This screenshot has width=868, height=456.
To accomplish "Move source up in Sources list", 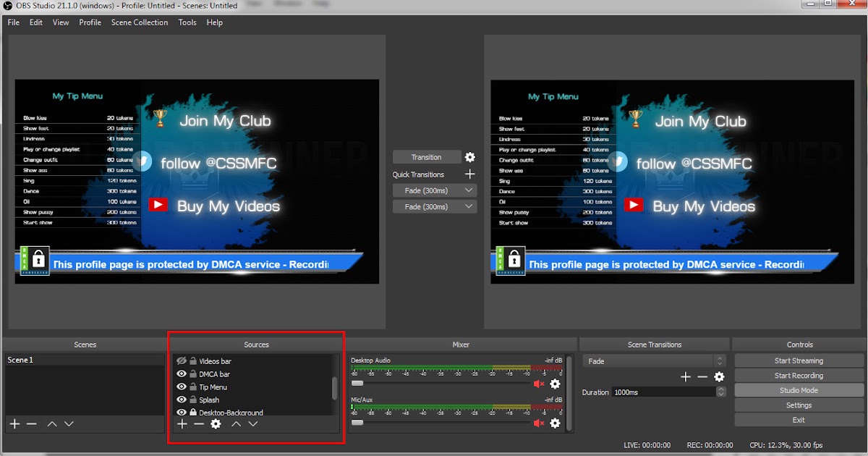I will pyautogui.click(x=237, y=423).
